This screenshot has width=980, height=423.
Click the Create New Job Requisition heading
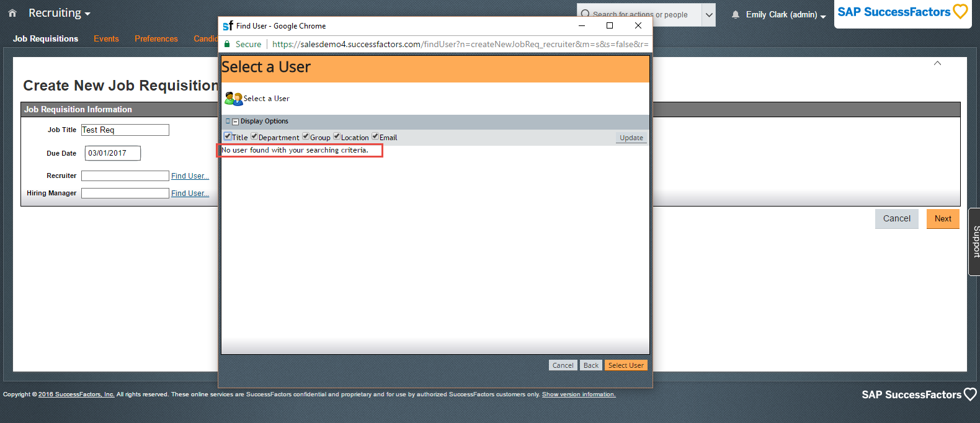pyautogui.click(x=120, y=86)
